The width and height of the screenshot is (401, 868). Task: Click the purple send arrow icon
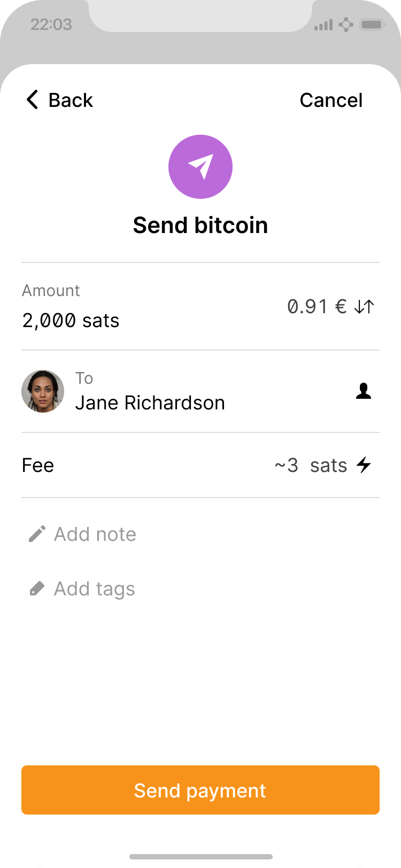point(200,167)
